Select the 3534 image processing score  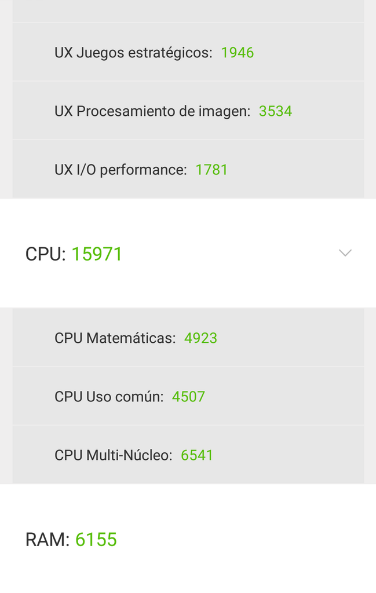(x=275, y=111)
